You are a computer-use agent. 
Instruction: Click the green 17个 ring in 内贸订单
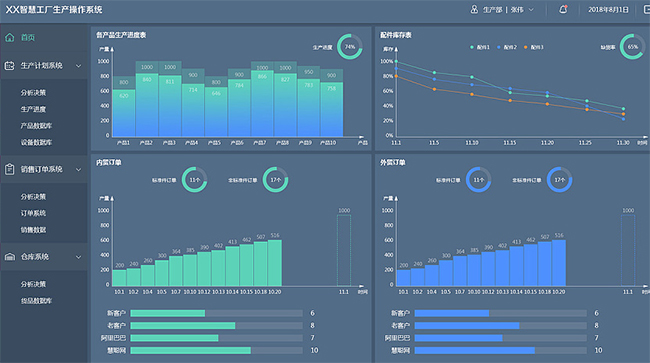pyautogui.click(x=275, y=179)
